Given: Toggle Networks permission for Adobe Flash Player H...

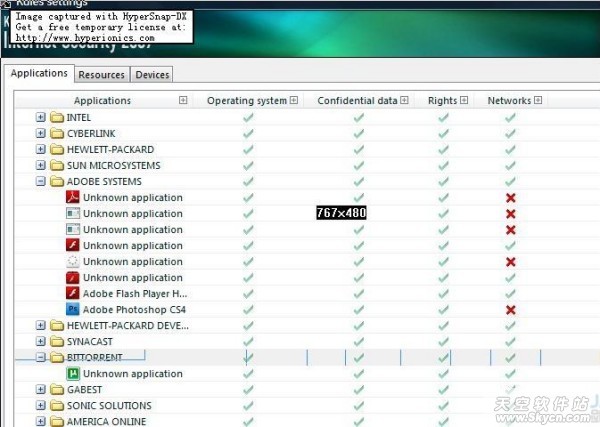Looking at the screenshot, I should pyautogui.click(x=510, y=294).
